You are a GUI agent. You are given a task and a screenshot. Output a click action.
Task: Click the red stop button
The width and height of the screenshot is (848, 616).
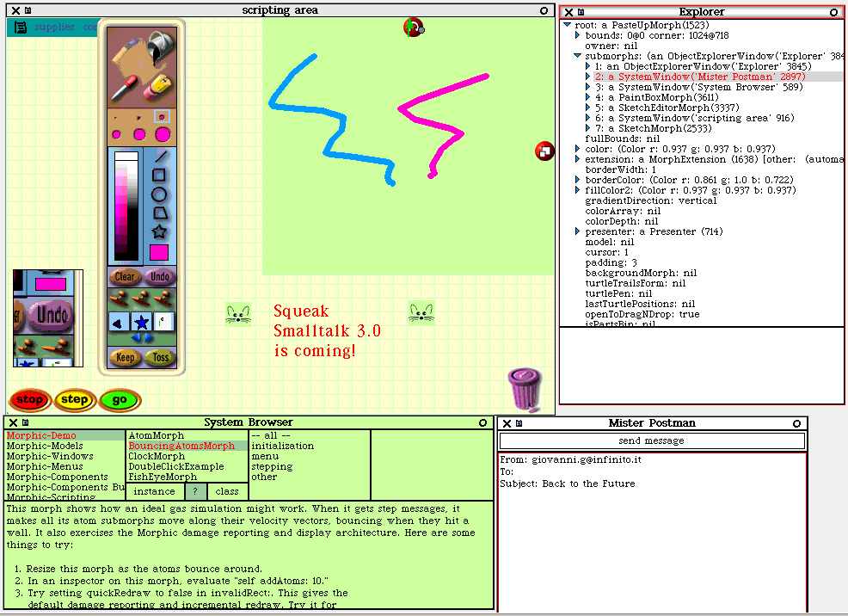pyautogui.click(x=30, y=400)
